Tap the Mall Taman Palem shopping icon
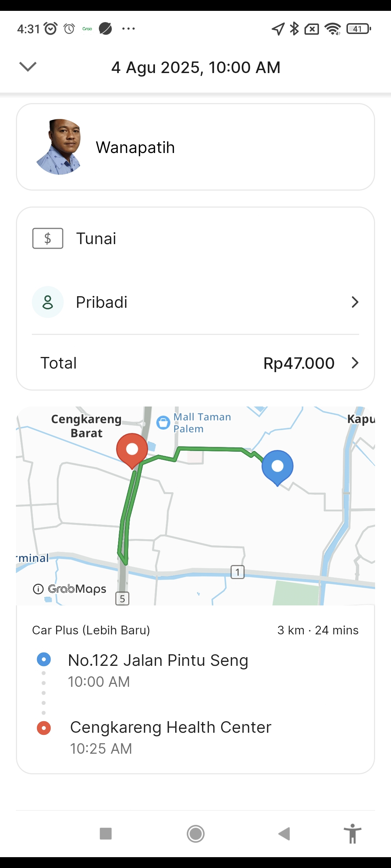Viewport: 391px width, 868px height. pyautogui.click(x=163, y=422)
